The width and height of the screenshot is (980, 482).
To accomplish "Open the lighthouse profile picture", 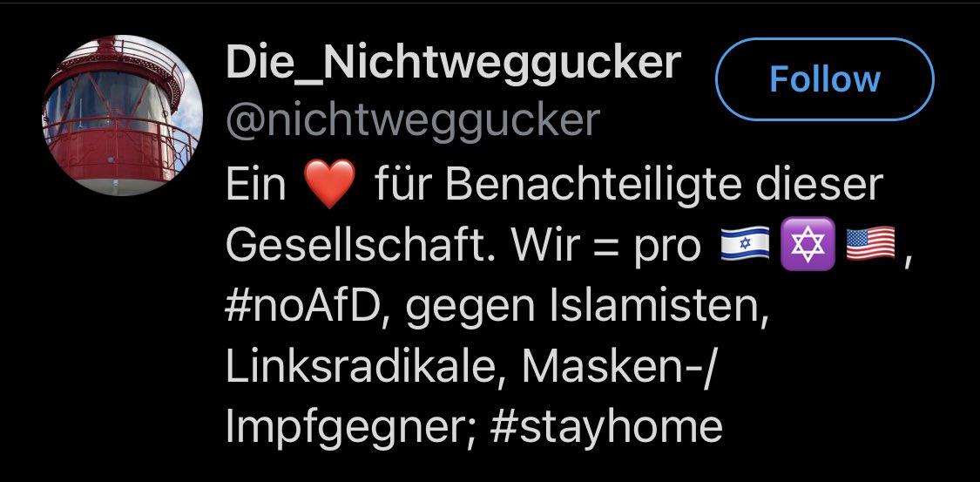I will tap(122, 115).
